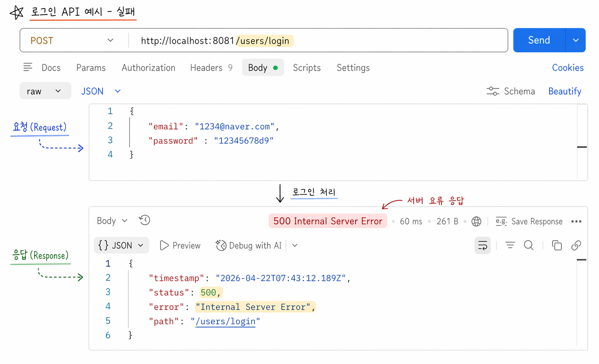Click the copy link chain icon

(576, 245)
